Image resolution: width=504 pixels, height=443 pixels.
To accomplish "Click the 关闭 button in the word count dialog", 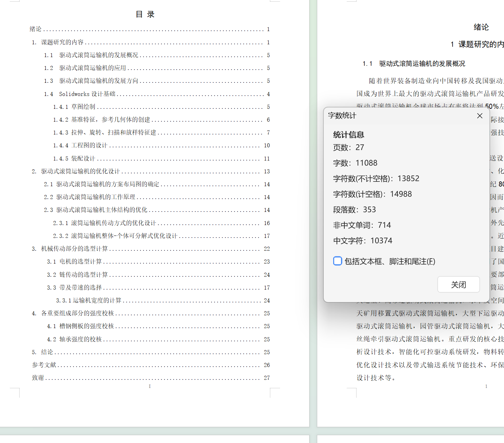I will [x=458, y=284].
